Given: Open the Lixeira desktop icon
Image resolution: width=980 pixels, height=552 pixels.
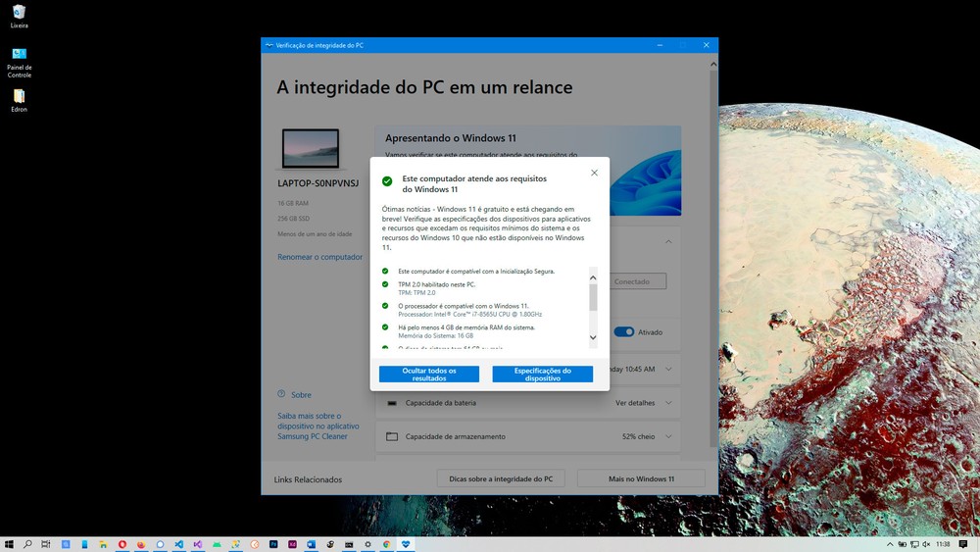Looking at the screenshot, I should (x=19, y=17).
